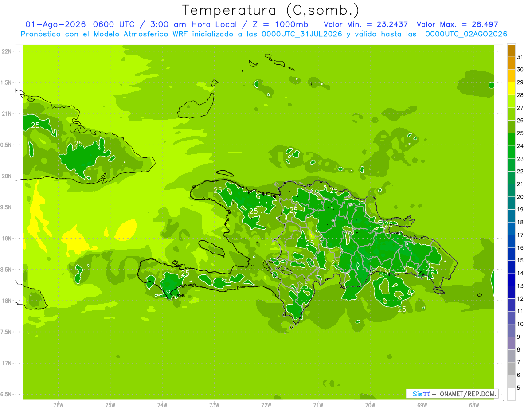This screenshot has height=411, width=532.
Task: Select the 15 degree blue legend swatch
Action: click(x=511, y=254)
